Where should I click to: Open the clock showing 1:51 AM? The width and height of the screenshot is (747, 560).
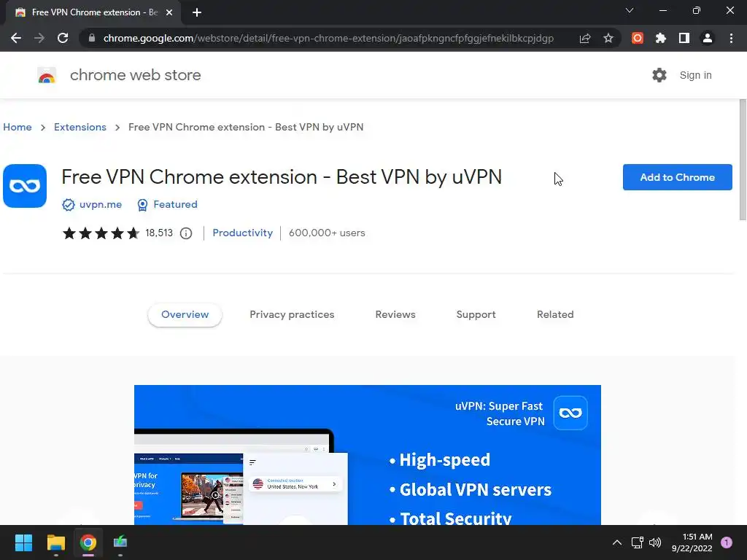692,542
